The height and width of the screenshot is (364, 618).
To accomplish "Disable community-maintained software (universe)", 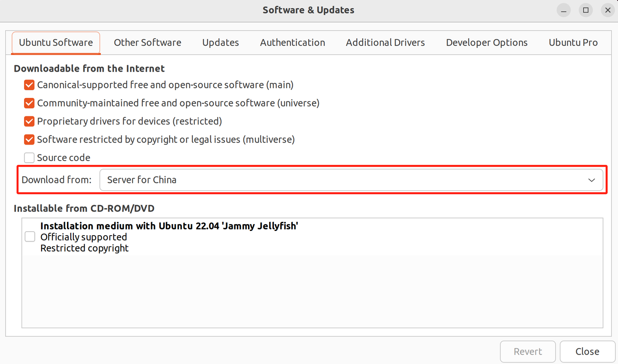I will click(x=29, y=103).
